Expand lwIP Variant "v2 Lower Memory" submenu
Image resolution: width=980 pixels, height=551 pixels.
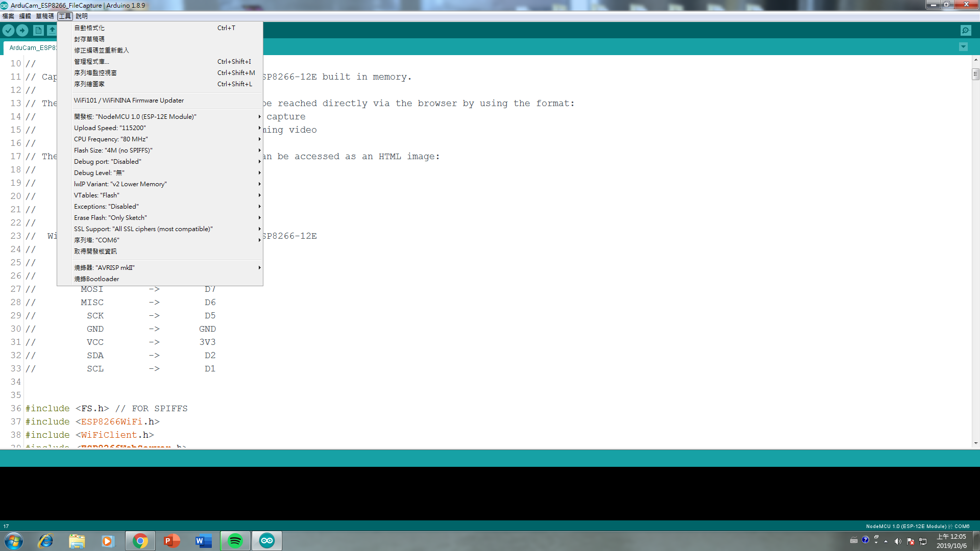point(160,184)
